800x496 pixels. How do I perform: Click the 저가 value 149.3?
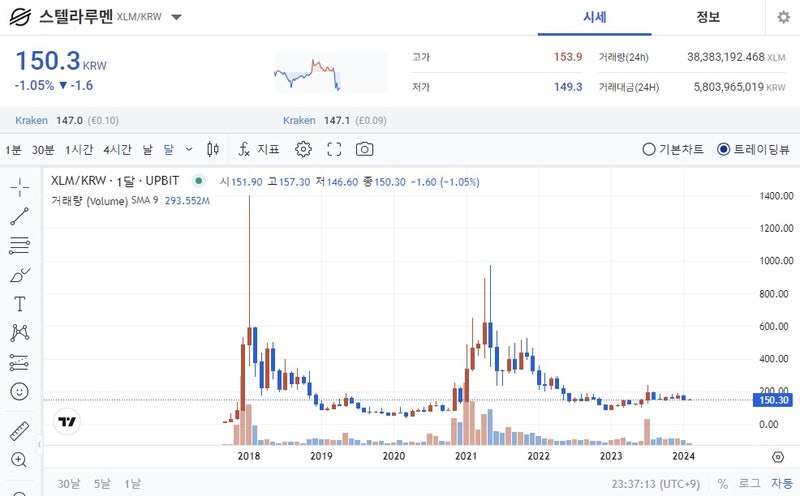point(568,87)
